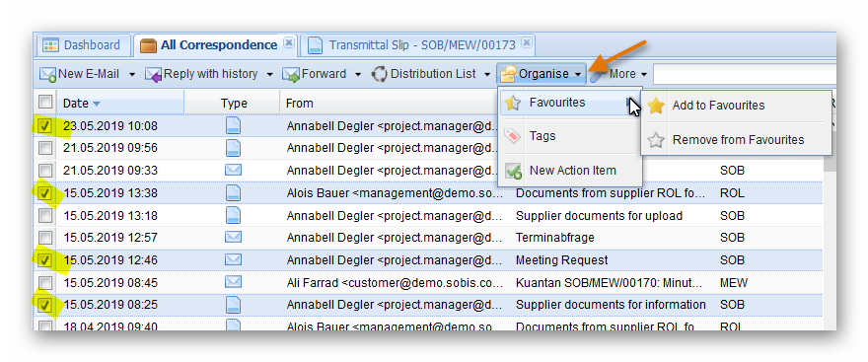Toggle the select-all checkbox in header
The height and width of the screenshot is (362, 868).
coord(45,102)
